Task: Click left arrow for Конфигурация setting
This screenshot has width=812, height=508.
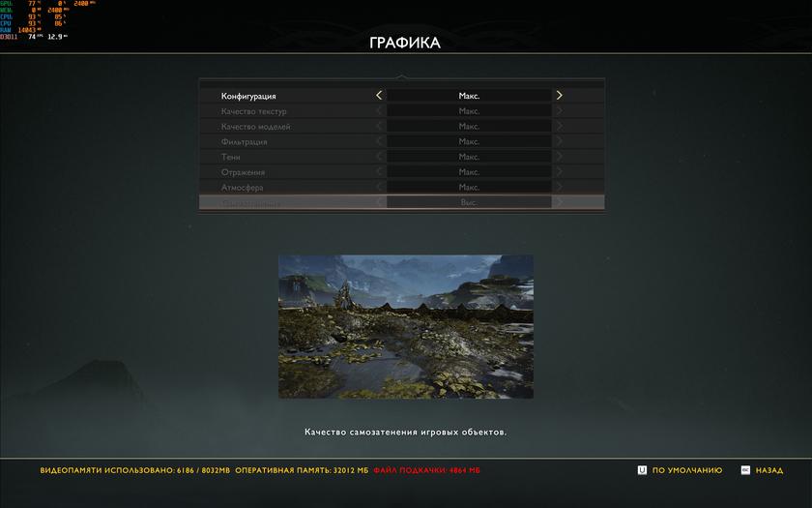Action: click(379, 96)
